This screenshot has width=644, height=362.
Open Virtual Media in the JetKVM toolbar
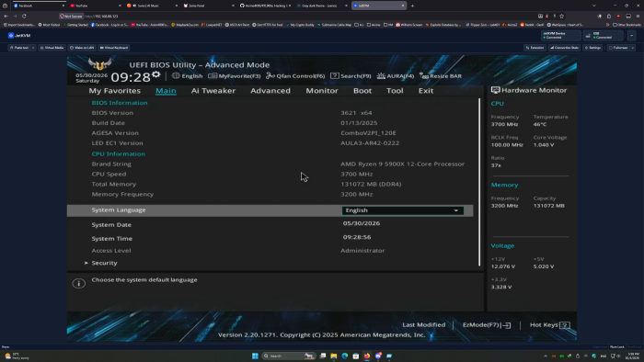52,48
